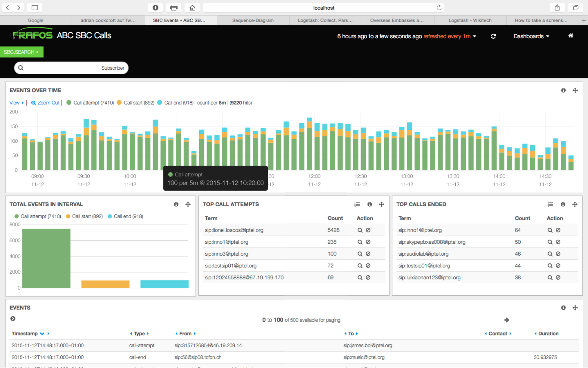Open the Dashboards dropdown menu
Viewport: 588px width, 368px height.
[531, 36]
